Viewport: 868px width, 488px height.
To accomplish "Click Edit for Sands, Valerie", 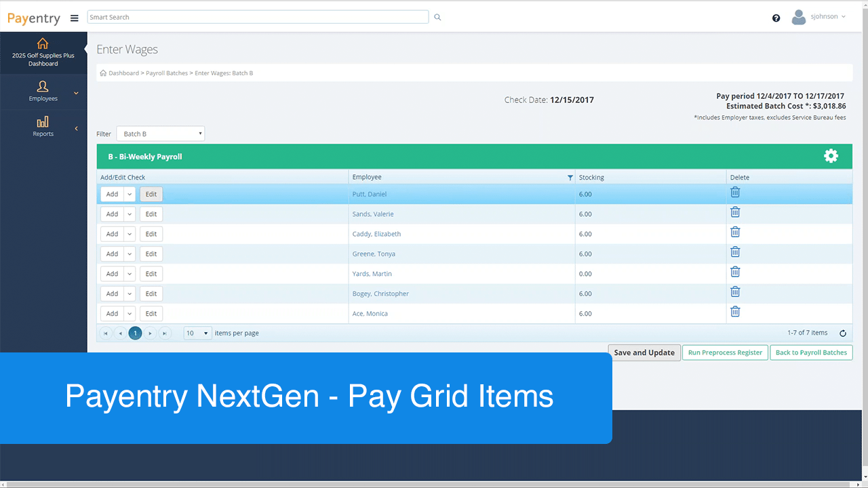I will (x=151, y=214).
